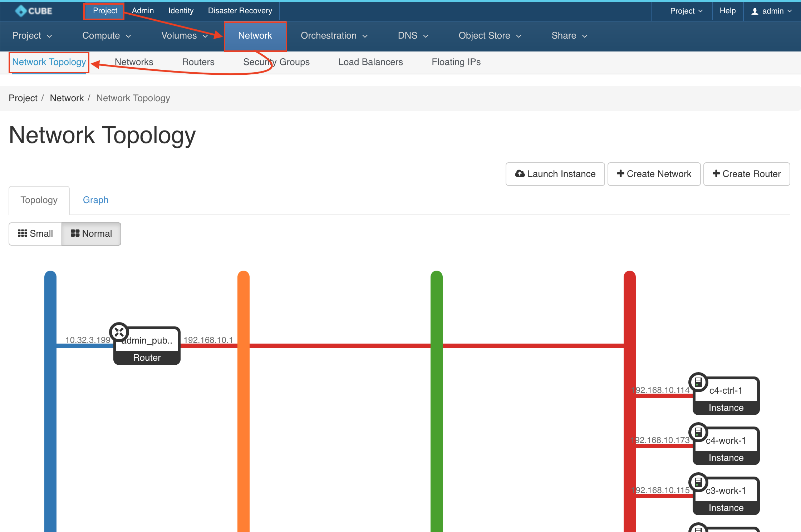Screen dimensions: 801x532
Task: Open the top-right Project selector dropdown
Action: tap(686, 11)
